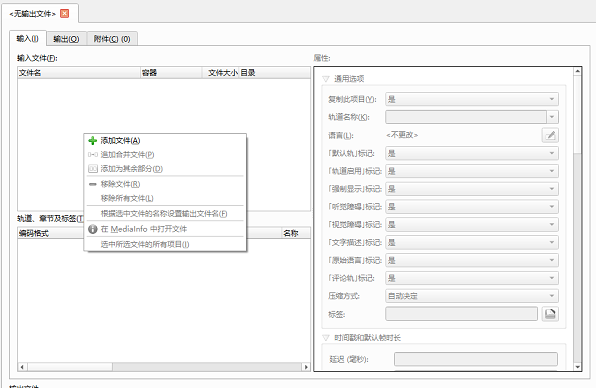This screenshot has width=596, height=388.
Task: Click the edit language pencil button
Action: tap(550, 135)
